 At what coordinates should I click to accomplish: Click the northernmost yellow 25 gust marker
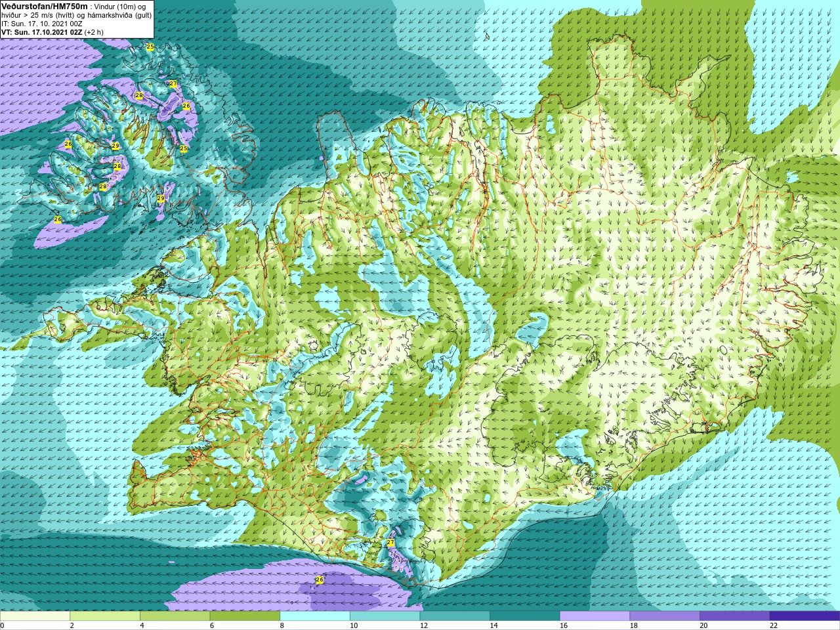150,47
